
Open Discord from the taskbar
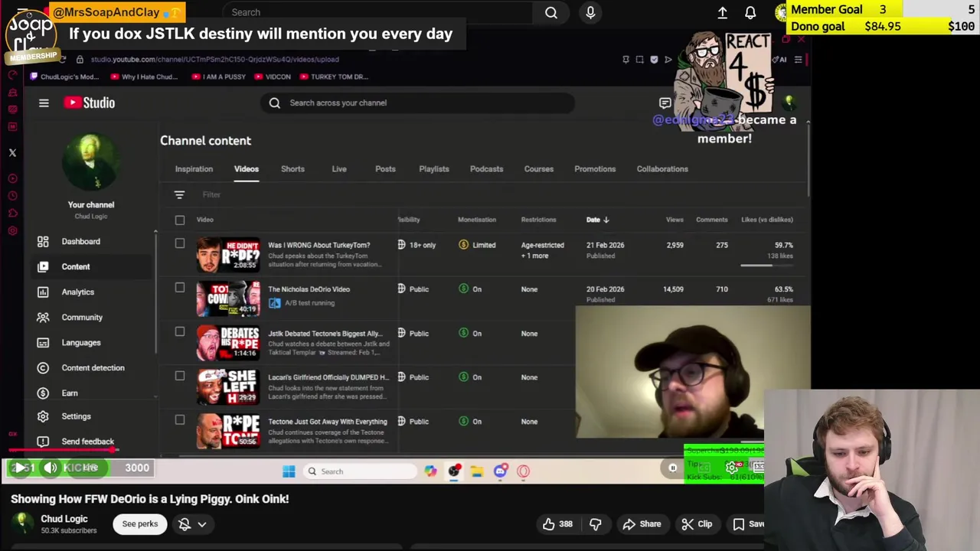click(500, 471)
